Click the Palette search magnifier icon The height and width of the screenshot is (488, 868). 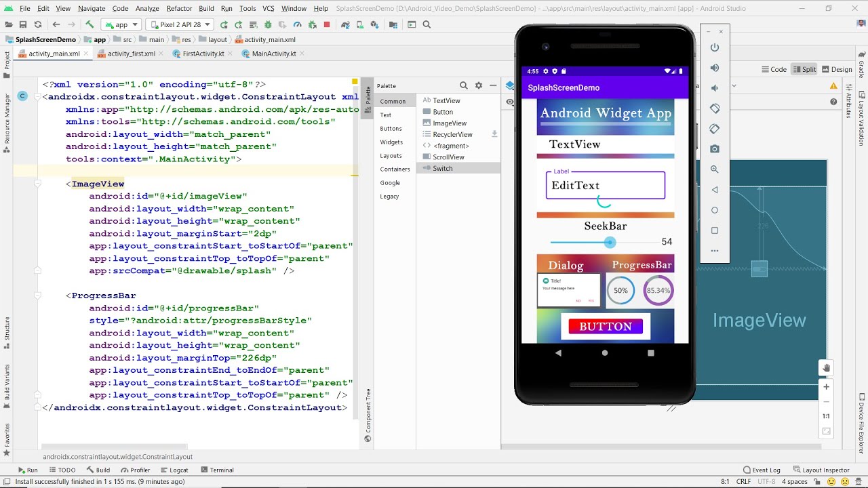coord(464,85)
